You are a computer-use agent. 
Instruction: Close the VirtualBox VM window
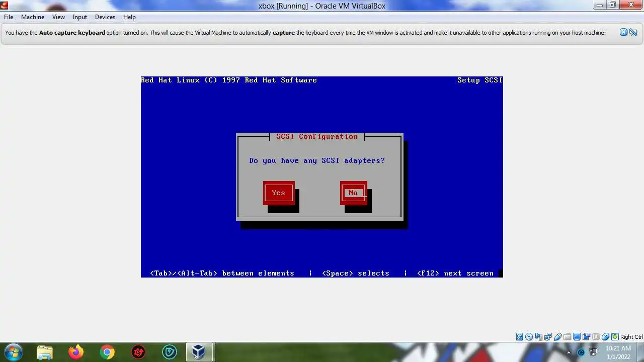coord(631,5)
